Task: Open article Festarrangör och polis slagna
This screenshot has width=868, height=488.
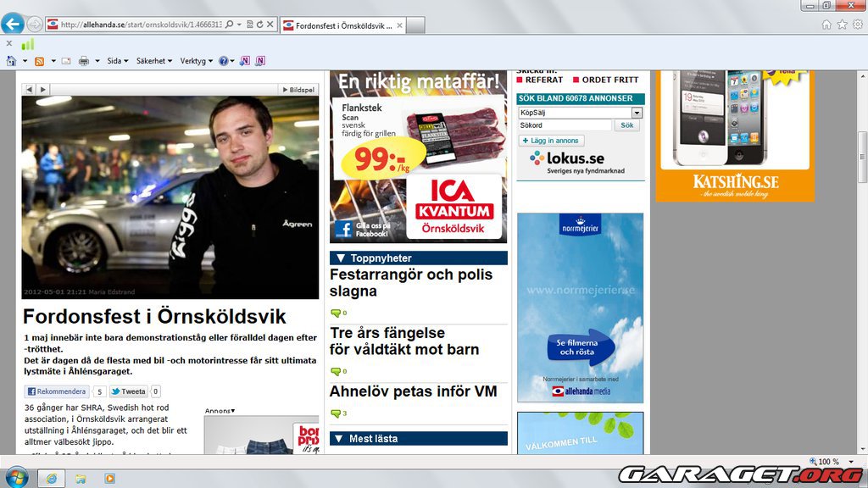Action: click(411, 283)
